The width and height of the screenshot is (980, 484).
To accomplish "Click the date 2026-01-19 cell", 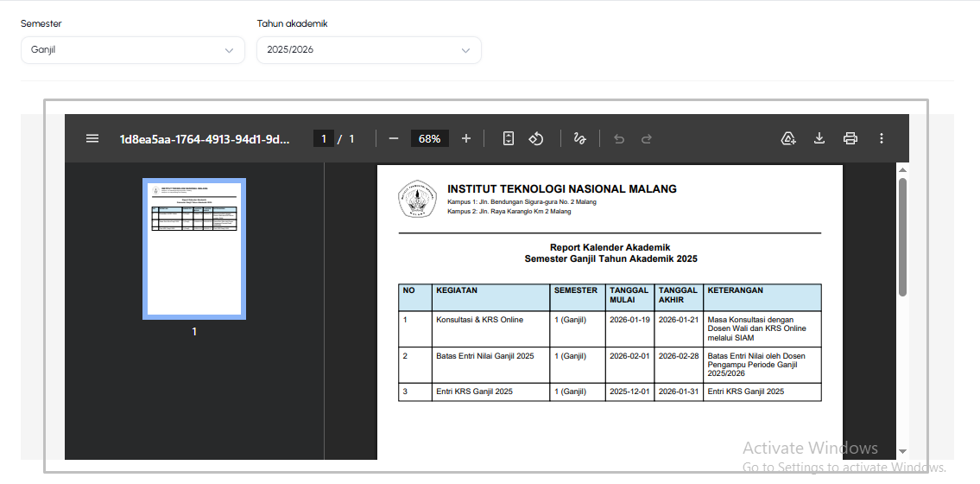I will tap(630, 329).
